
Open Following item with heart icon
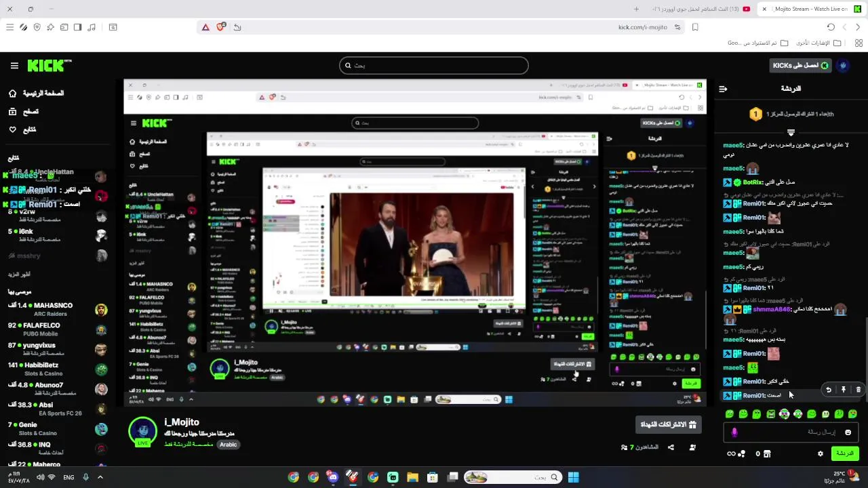point(22,129)
